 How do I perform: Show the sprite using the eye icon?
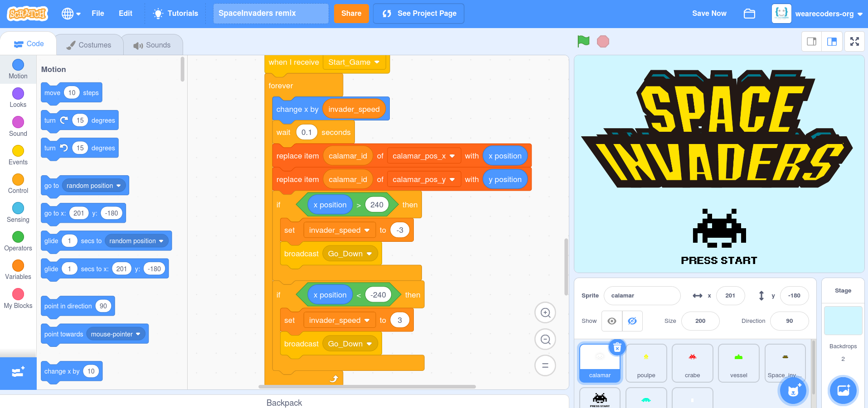tap(612, 321)
